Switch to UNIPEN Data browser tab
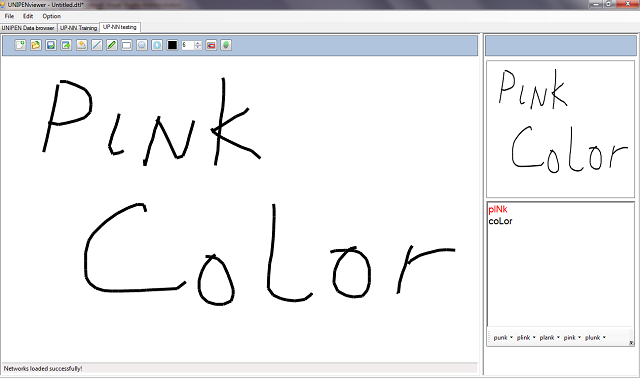 point(28,28)
